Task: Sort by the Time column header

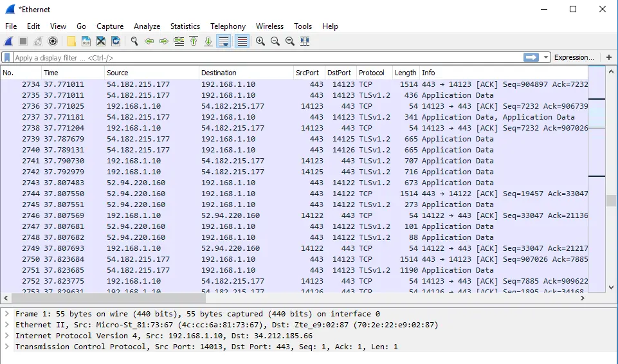Action: click(73, 73)
